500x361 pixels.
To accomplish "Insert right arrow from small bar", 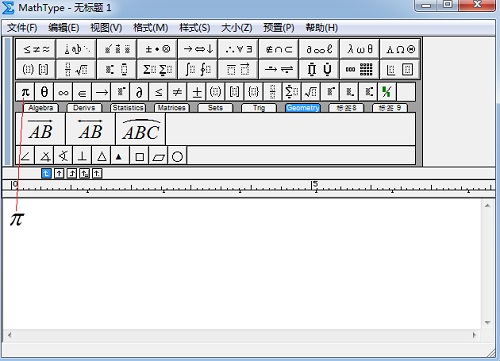I will tap(101, 92).
